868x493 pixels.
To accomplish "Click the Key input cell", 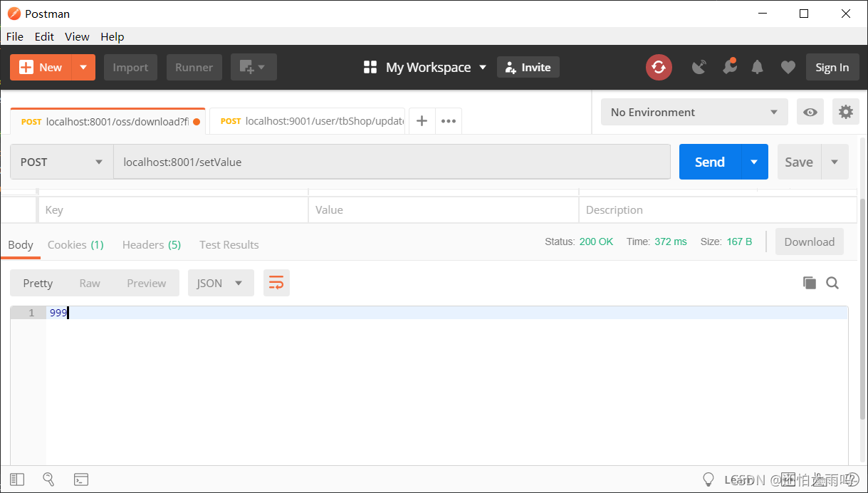I will [x=173, y=209].
